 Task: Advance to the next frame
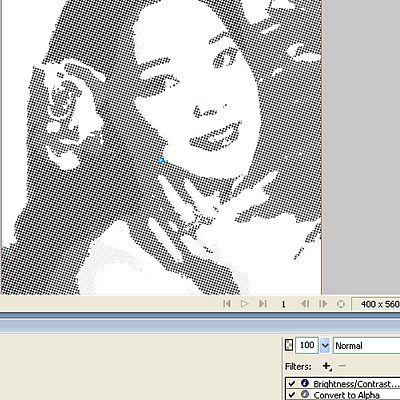tap(323, 304)
